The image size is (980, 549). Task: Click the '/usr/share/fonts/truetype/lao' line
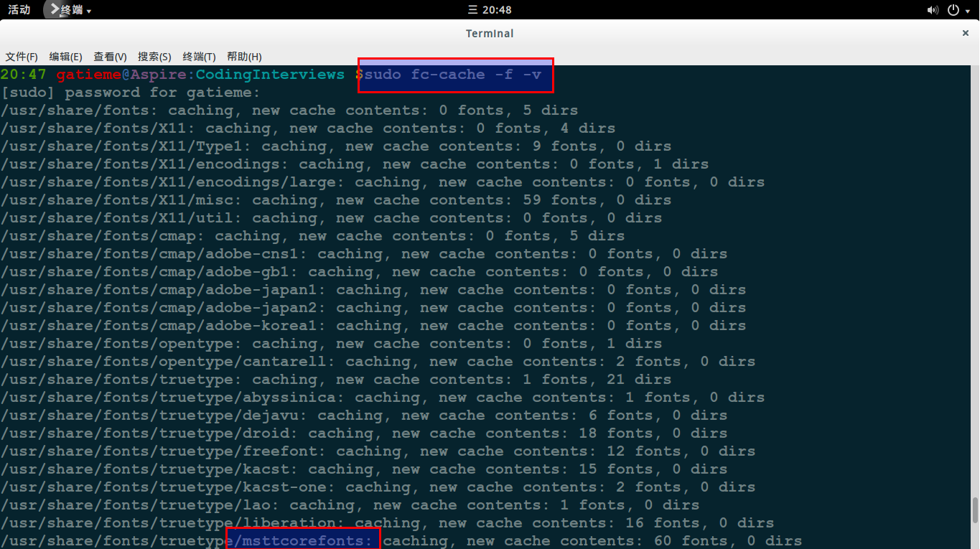[x=350, y=505]
